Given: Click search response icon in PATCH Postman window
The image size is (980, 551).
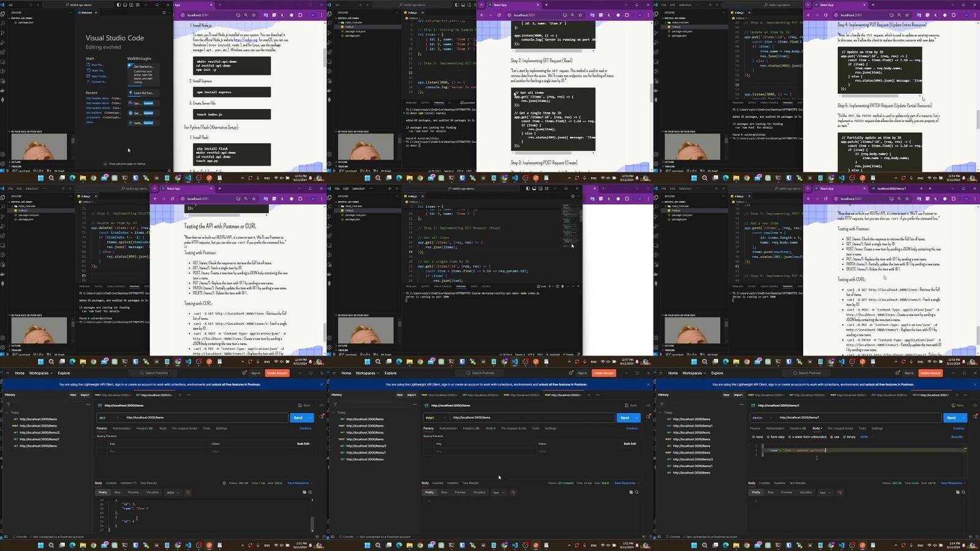Looking at the screenshot, I should coord(963,492).
